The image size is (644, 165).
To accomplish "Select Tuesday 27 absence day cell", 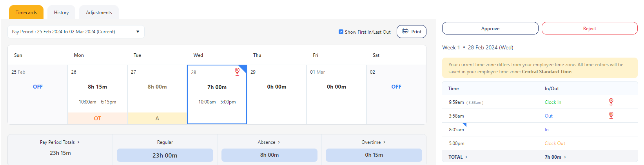I will (x=157, y=94).
